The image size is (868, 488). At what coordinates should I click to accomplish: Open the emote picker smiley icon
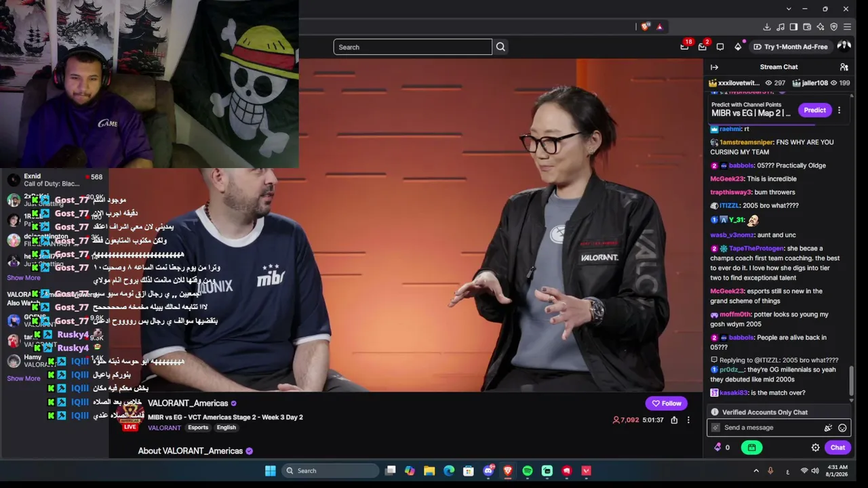pos(842,428)
